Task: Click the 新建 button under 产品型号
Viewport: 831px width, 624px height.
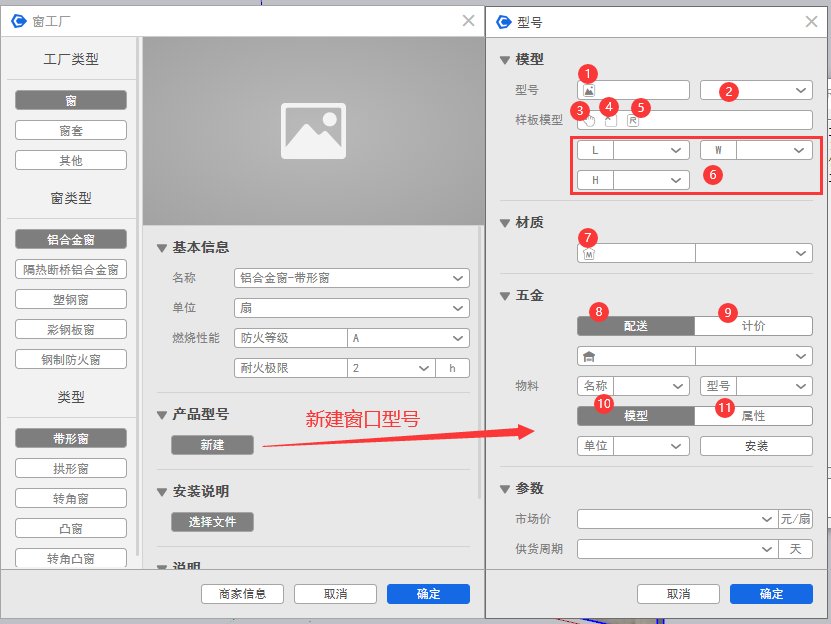Action: (212, 445)
